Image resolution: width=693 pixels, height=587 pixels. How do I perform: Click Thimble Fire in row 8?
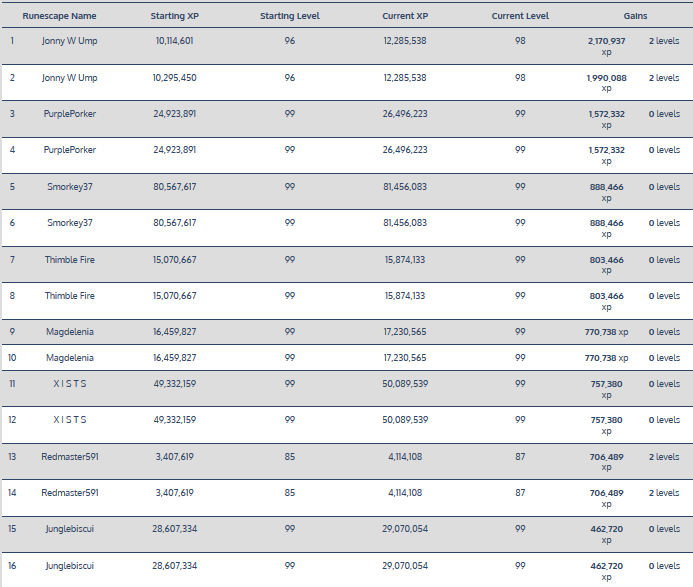coord(70,296)
